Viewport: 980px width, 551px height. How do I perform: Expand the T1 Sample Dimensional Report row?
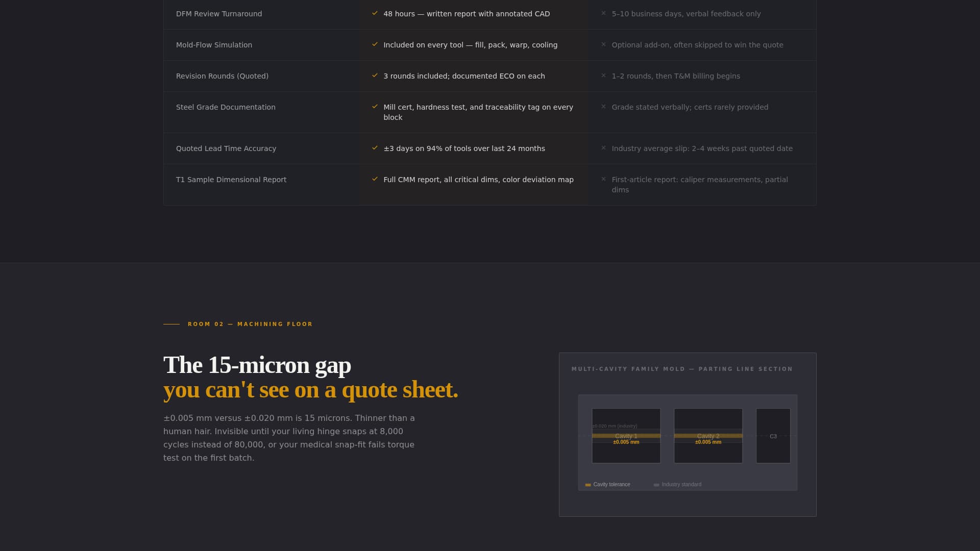pos(231,180)
